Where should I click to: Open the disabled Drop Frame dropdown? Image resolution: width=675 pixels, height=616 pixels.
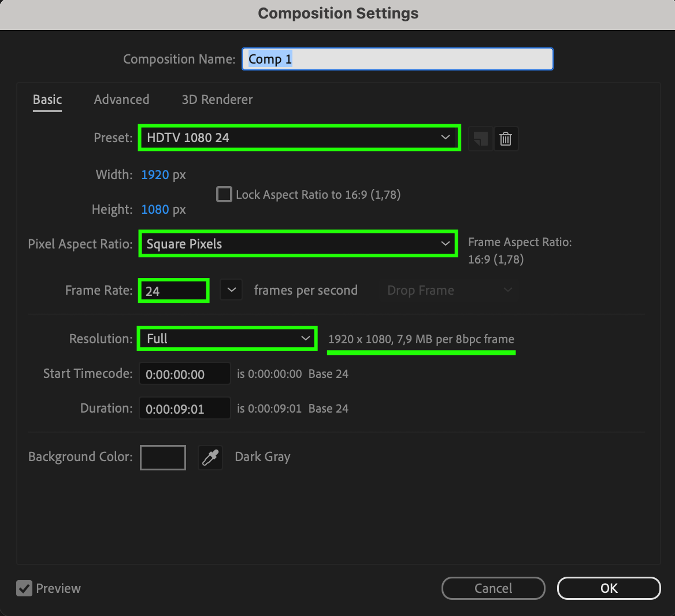tap(450, 290)
